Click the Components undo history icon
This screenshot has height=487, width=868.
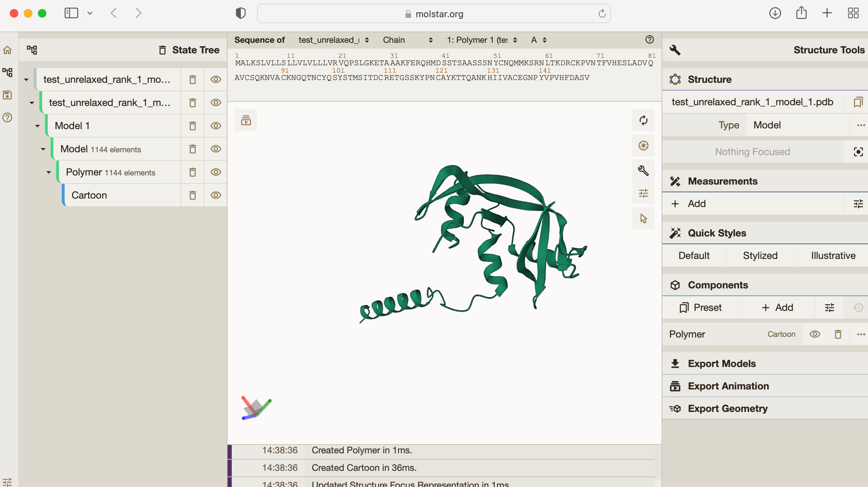tap(858, 308)
